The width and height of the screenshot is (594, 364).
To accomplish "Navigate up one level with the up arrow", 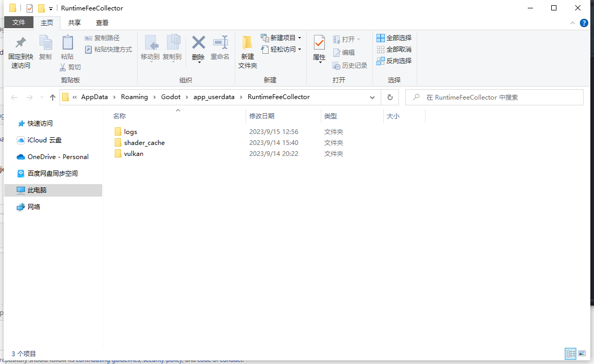I will pyautogui.click(x=53, y=96).
